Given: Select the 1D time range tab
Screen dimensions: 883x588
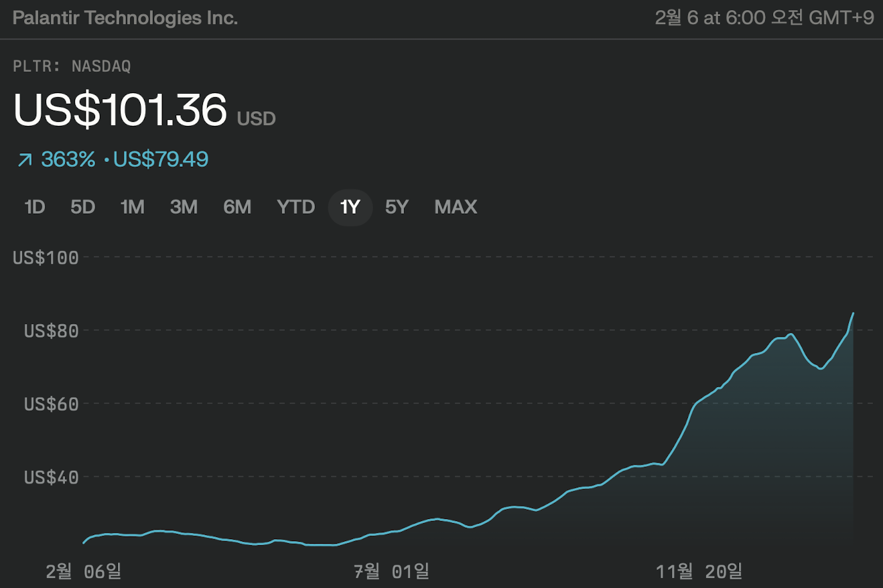Looking at the screenshot, I should [x=34, y=208].
